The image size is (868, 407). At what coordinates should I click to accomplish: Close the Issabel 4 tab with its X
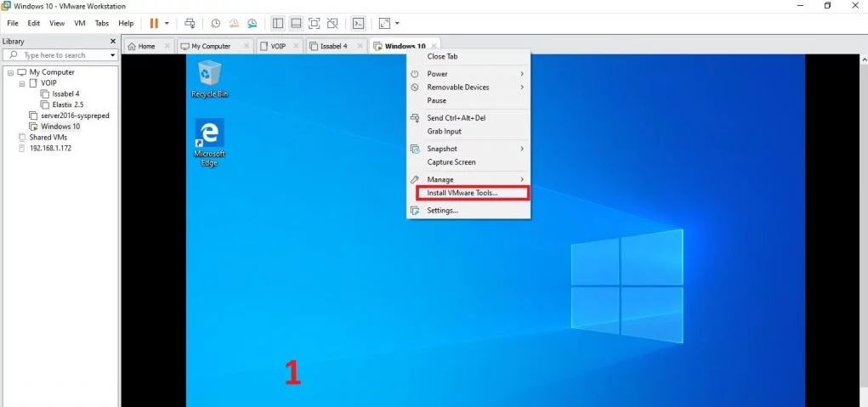tap(360, 46)
